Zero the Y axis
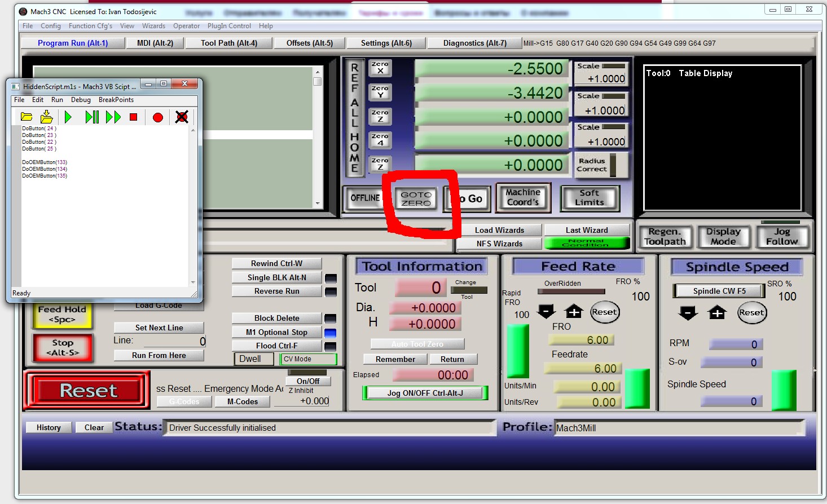This screenshot has width=827, height=504. pos(380,92)
